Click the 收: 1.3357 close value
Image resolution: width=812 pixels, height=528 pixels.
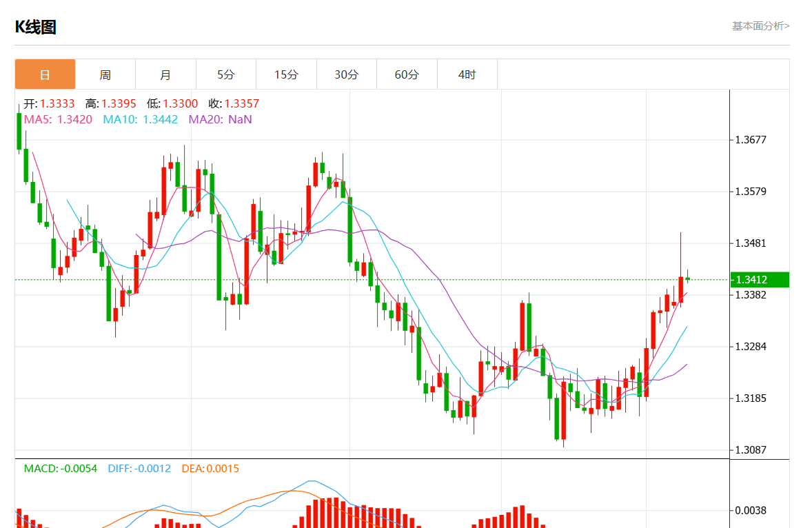tap(234, 103)
